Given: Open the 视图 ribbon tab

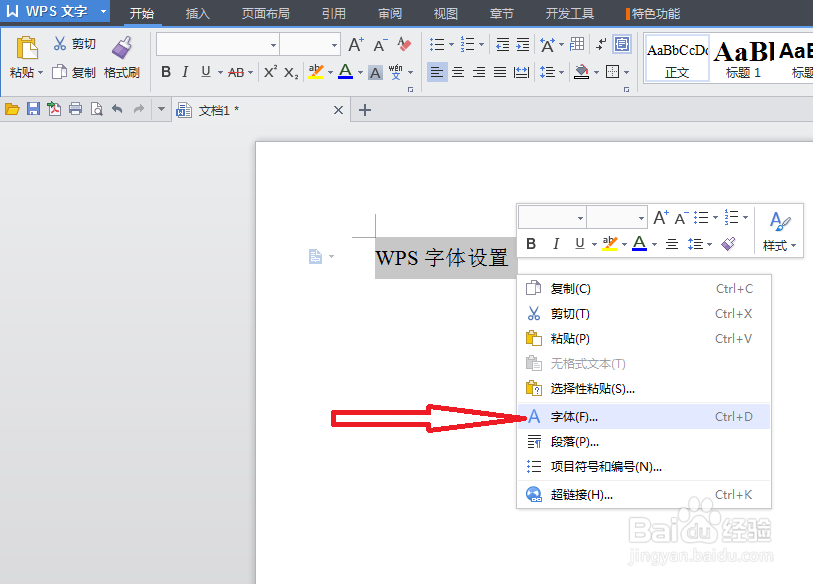Looking at the screenshot, I should click(x=446, y=14).
